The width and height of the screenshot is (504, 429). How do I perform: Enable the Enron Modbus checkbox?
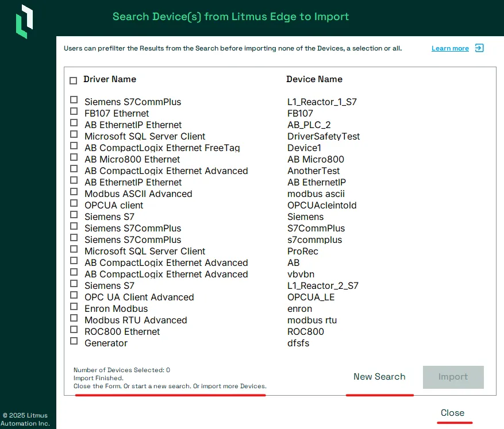[x=74, y=307]
